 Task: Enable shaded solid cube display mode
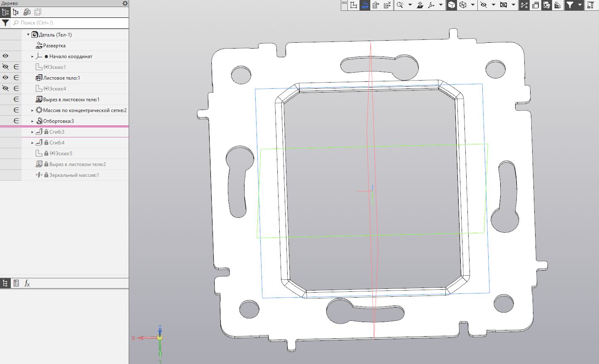coord(452,5)
